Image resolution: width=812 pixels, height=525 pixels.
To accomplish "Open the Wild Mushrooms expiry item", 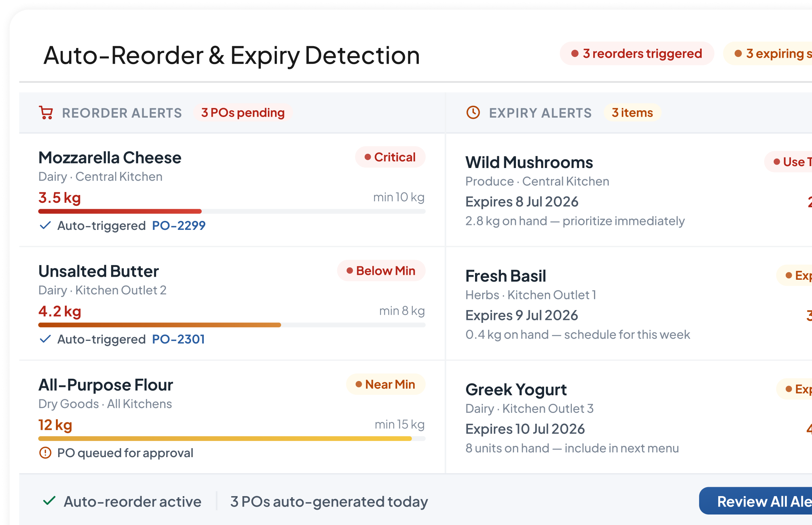I will pyautogui.click(x=629, y=190).
